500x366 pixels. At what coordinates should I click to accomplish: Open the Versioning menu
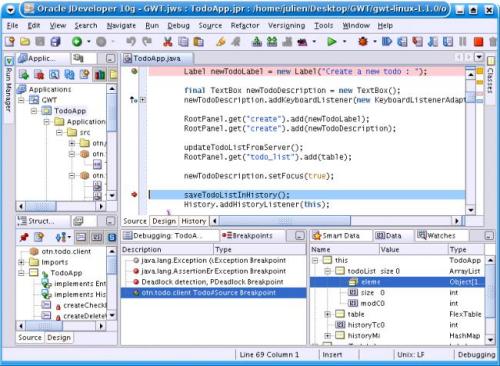coord(286,26)
